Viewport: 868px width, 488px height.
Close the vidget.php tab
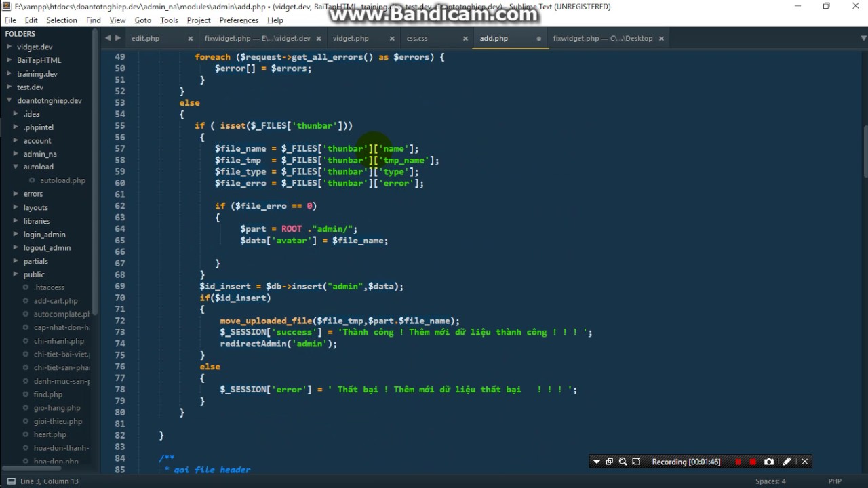[391, 39]
